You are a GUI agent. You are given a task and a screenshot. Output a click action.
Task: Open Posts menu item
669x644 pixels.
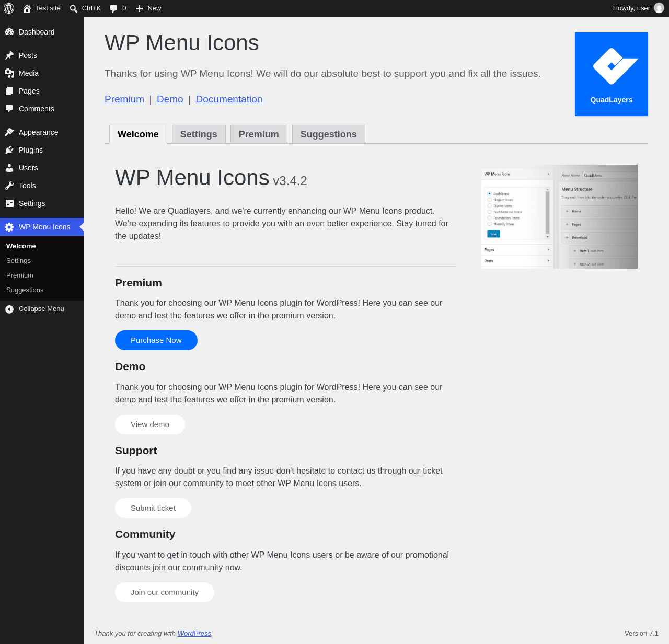pos(42,55)
